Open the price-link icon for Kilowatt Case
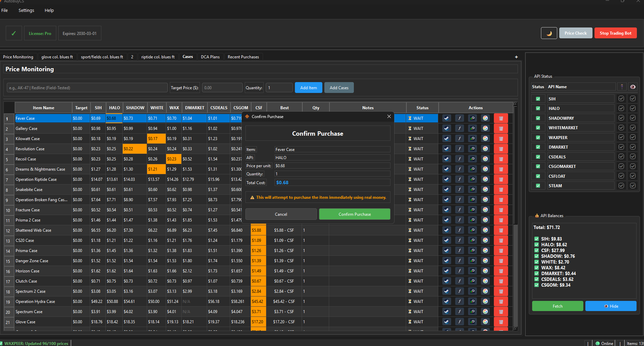Viewport: 644px width, 346px height. tap(472, 138)
